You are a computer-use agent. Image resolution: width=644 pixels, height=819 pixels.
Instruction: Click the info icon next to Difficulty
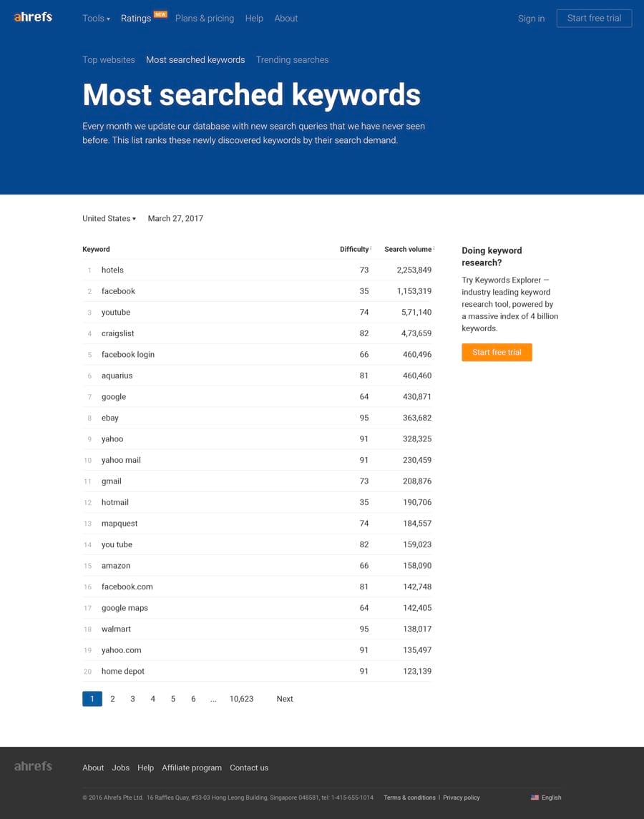(x=371, y=247)
